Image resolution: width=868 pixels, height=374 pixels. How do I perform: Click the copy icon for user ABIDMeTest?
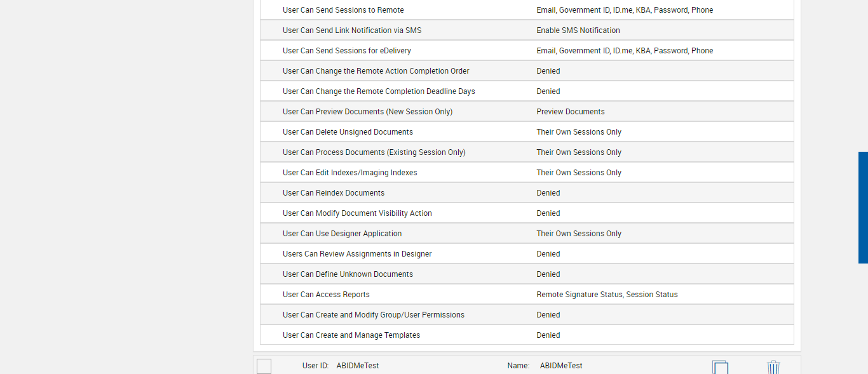(x=720, y=367)
